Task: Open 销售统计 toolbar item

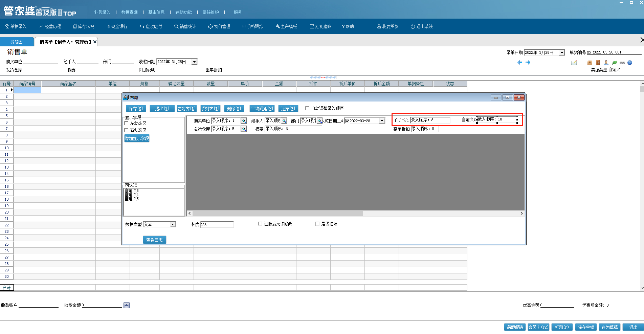Action: click(185, 26)
